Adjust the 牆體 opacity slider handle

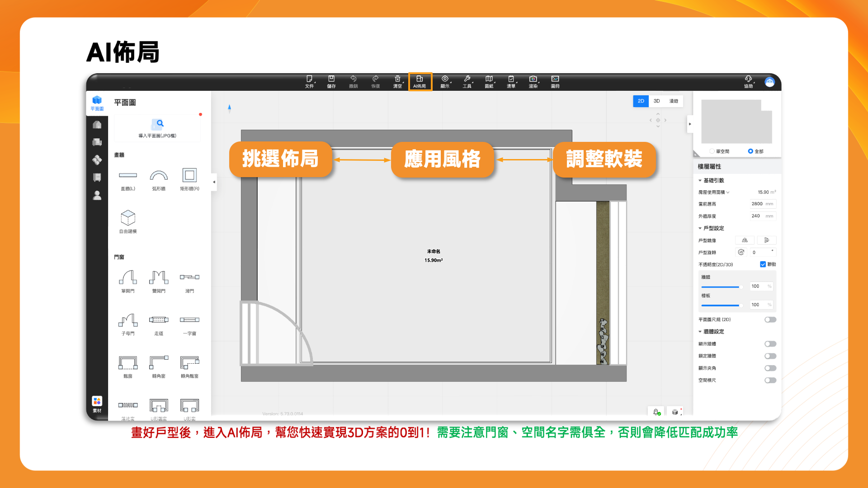tap(740, 287)
